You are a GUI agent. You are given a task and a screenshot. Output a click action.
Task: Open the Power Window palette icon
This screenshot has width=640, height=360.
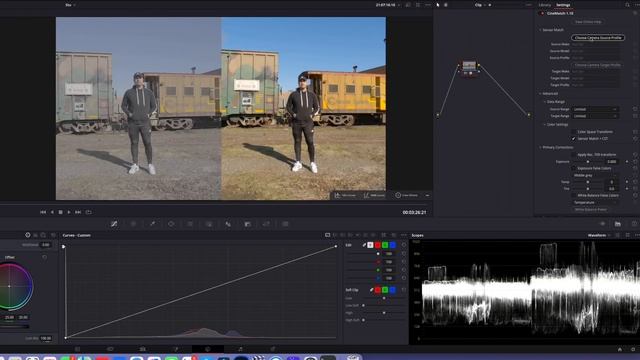tap(171, 224)
